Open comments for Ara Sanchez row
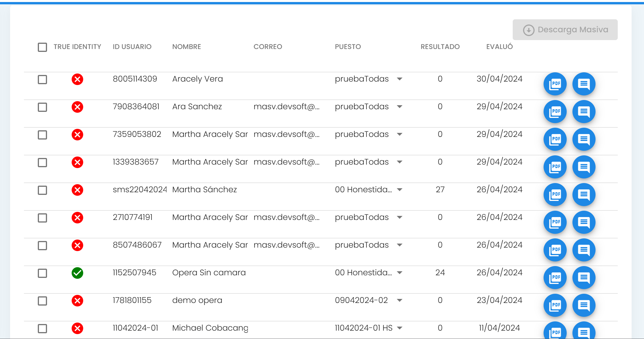This screenshot has width=644, height=339. pos(584,112)
